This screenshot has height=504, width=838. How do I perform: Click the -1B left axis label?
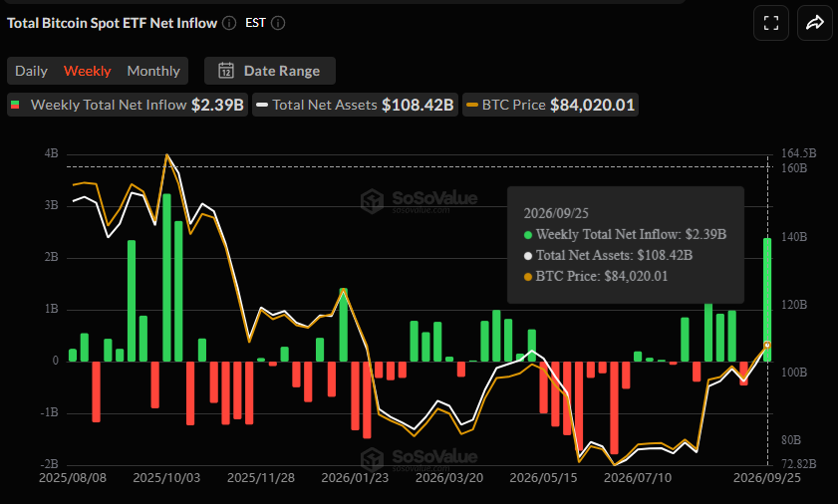49,412
